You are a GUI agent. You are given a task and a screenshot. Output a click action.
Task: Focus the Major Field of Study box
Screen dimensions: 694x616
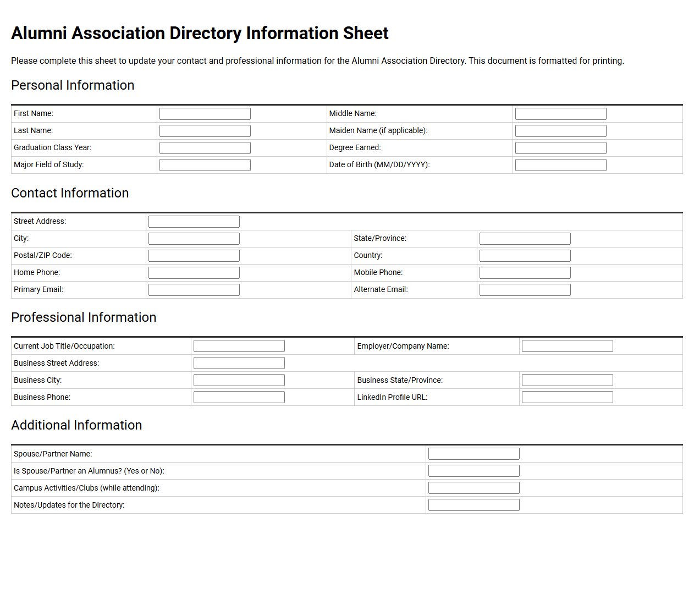pos(205,165)
